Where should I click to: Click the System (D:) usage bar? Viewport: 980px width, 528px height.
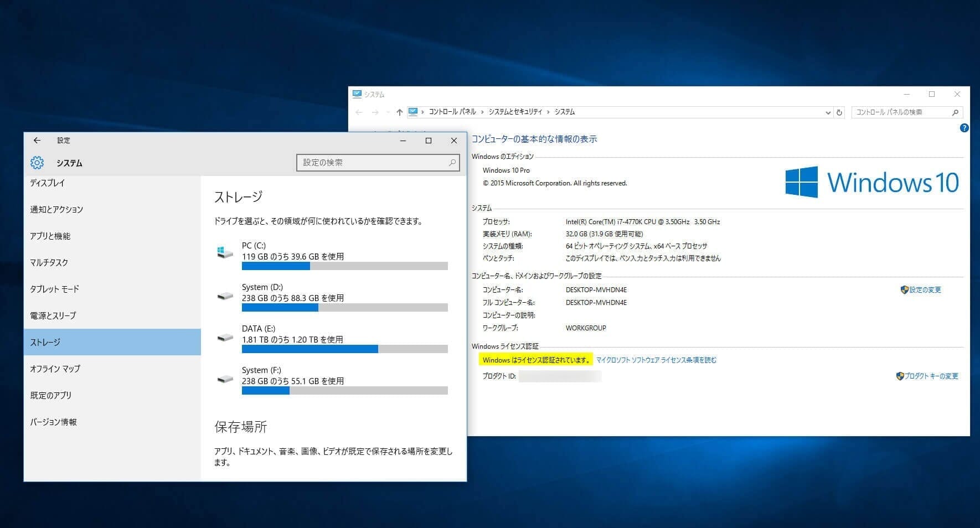[x=344, y=308]
